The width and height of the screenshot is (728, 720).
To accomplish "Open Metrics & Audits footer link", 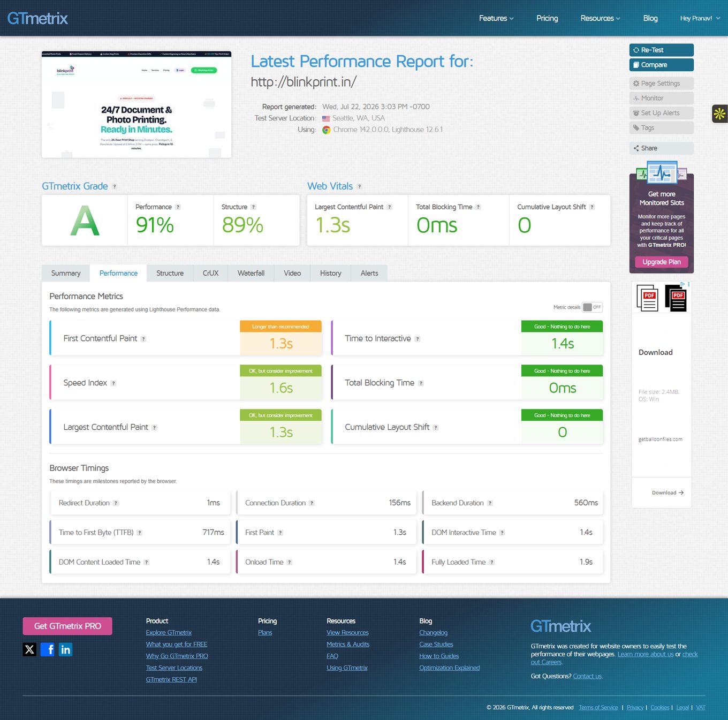I will pos(348,645).
